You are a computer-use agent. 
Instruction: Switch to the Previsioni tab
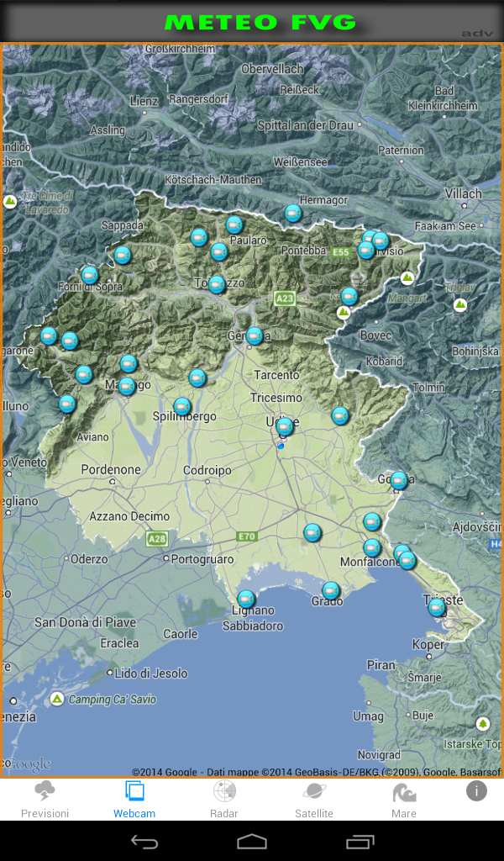point(45,800)
